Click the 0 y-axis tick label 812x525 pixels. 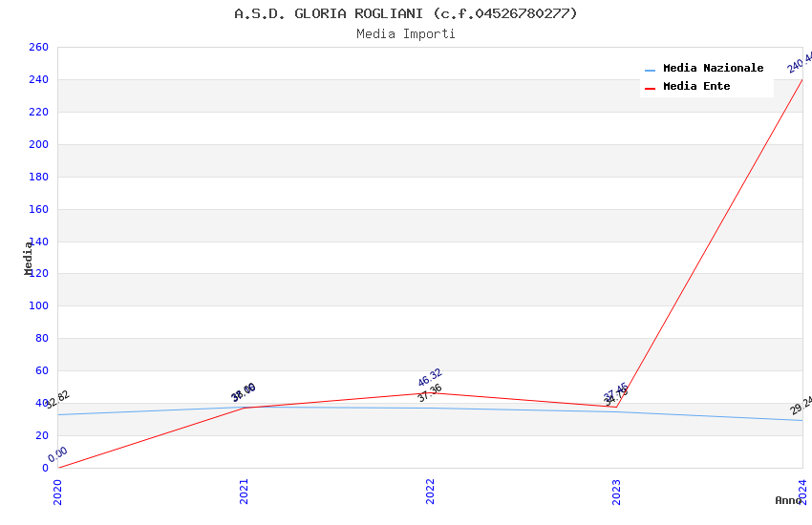pyautogui.click(x=45, y=468)
